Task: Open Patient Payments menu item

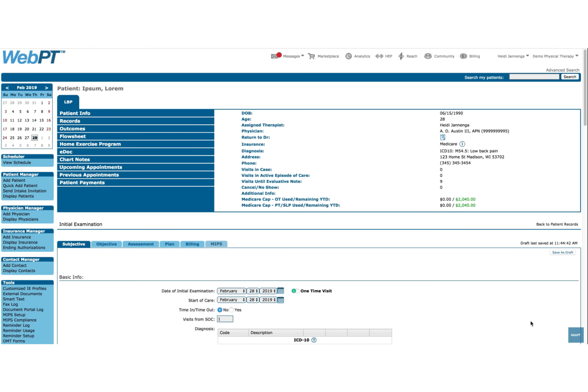Action: click(136, 183)
